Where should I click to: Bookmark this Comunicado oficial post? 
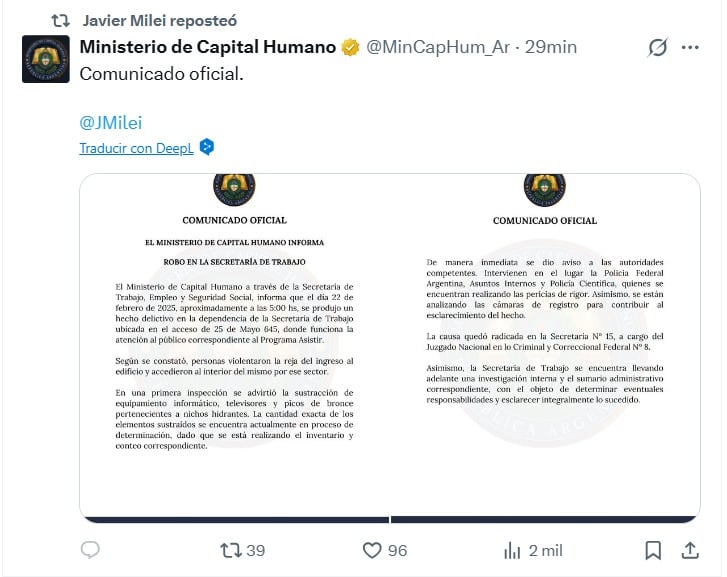653,550
